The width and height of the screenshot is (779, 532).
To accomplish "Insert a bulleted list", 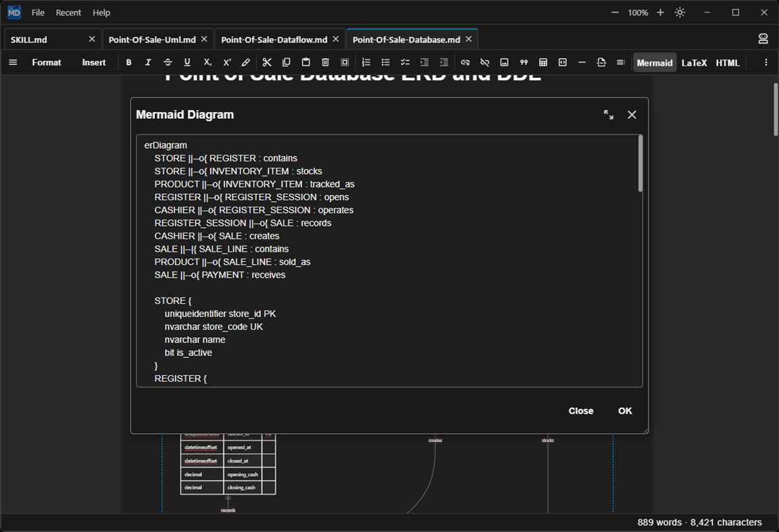I will (385, 63).
